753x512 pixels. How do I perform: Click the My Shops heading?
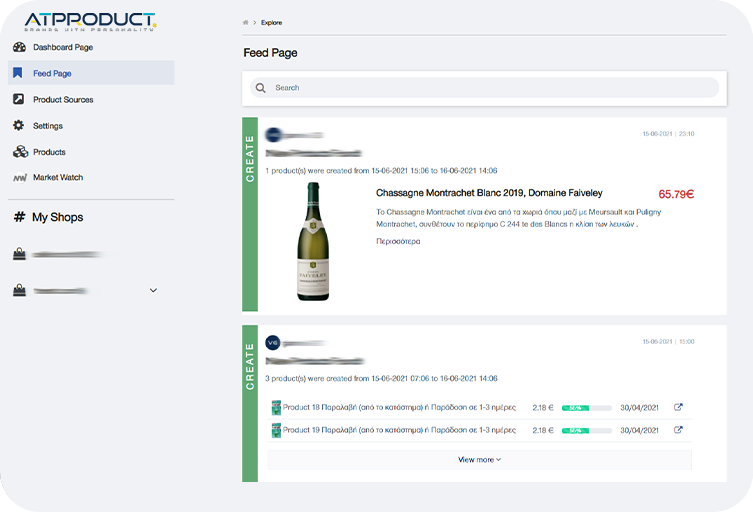(58, 217)
